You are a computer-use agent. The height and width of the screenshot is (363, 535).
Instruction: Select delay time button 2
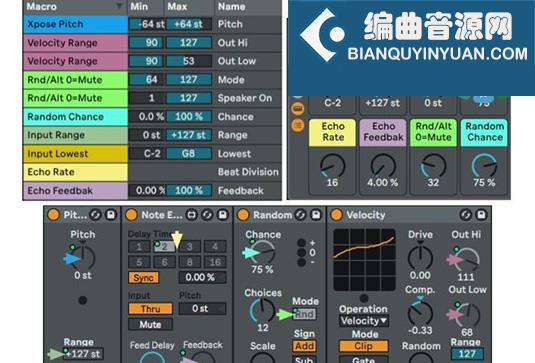(x=164, y=247)
